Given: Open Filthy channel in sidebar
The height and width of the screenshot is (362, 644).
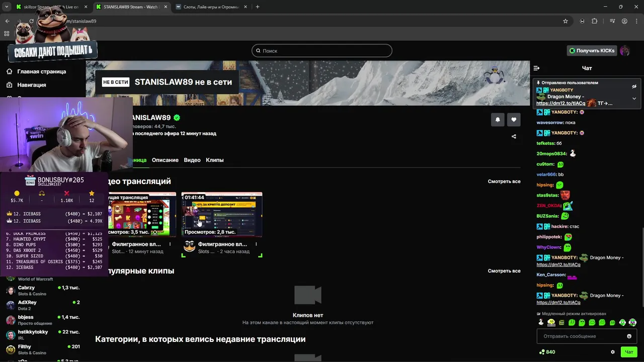Looking at the screenshot, I should click(43, 349).
